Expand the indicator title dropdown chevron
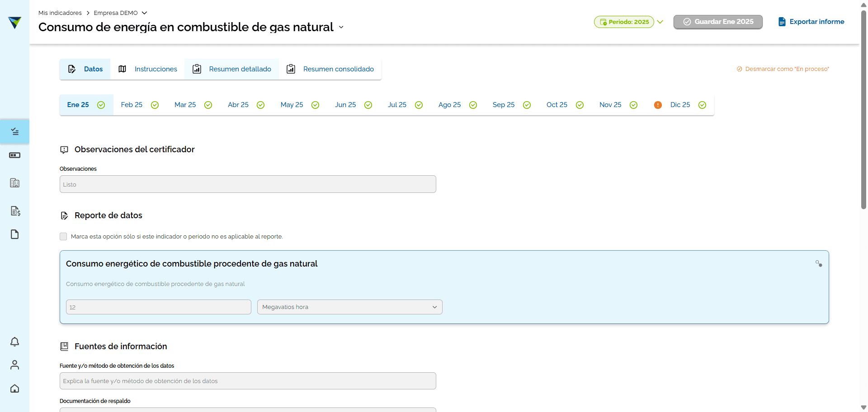 [x=341, y=28]
